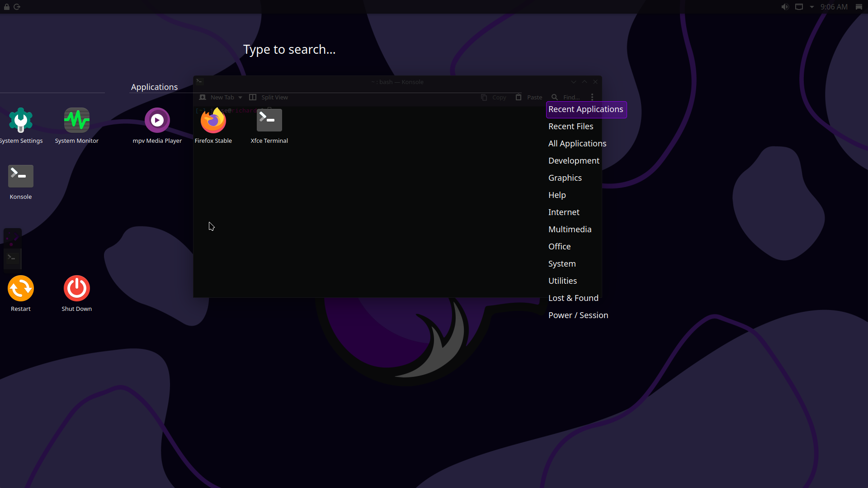Viewport: 868px width, 488px height.
Task: Click the Konsole window title text
Action: click(x=397, y=82)
